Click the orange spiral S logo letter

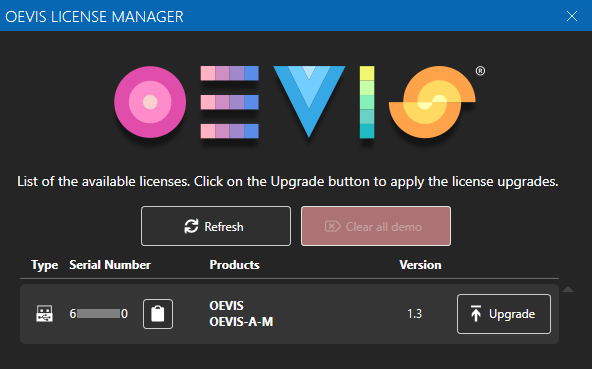(x=432, y=102)
